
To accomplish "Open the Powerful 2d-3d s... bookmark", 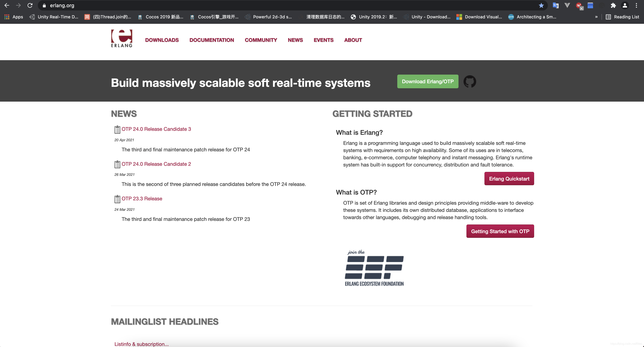I will pos(269,17).
